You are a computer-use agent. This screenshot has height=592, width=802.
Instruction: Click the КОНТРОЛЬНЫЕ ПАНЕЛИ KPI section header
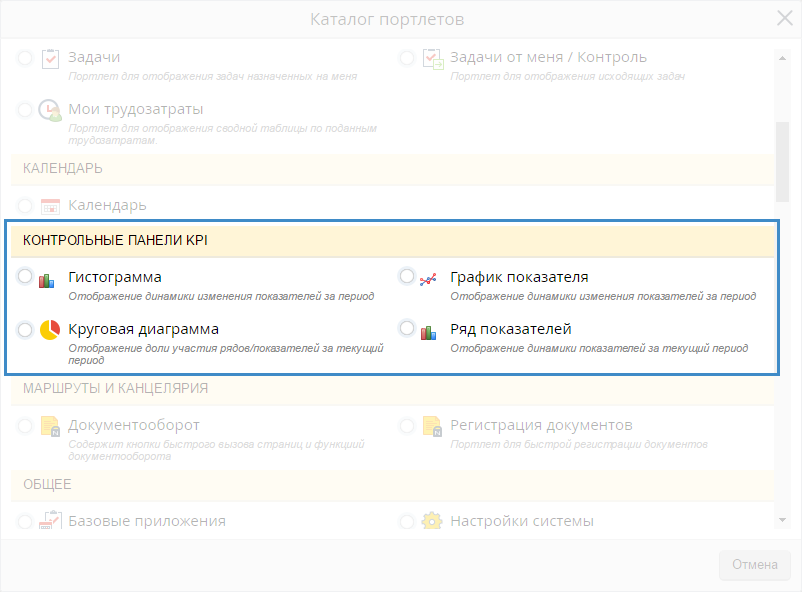116,240
